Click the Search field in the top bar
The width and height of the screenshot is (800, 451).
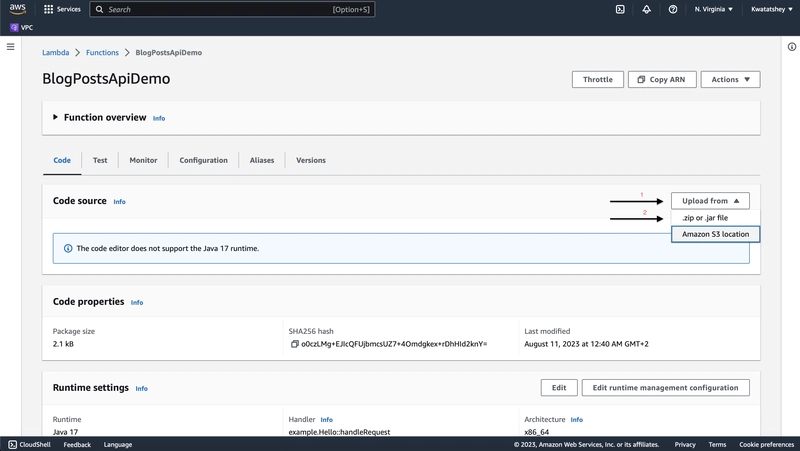[232, 9]
